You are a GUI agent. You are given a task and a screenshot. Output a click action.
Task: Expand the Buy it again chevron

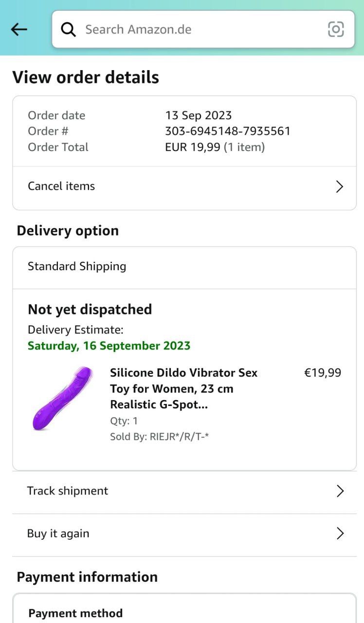click(340, 534)
